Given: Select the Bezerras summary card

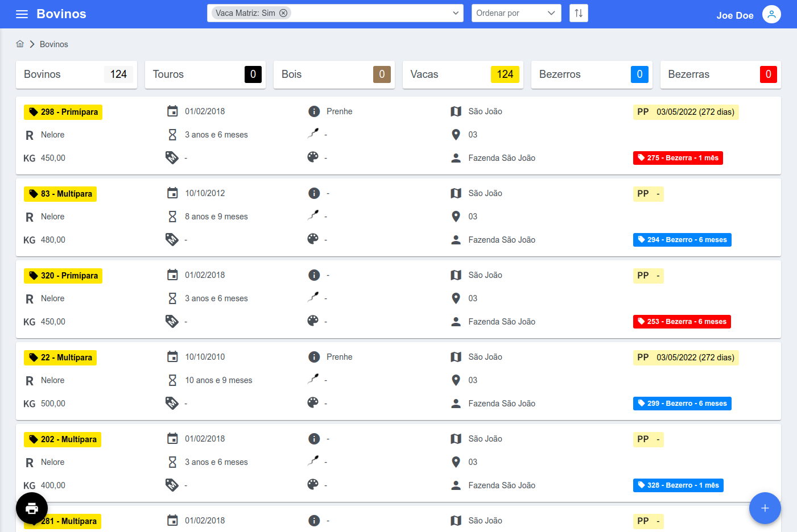Looking at the screenshot, I should click(x=721, y=74).
